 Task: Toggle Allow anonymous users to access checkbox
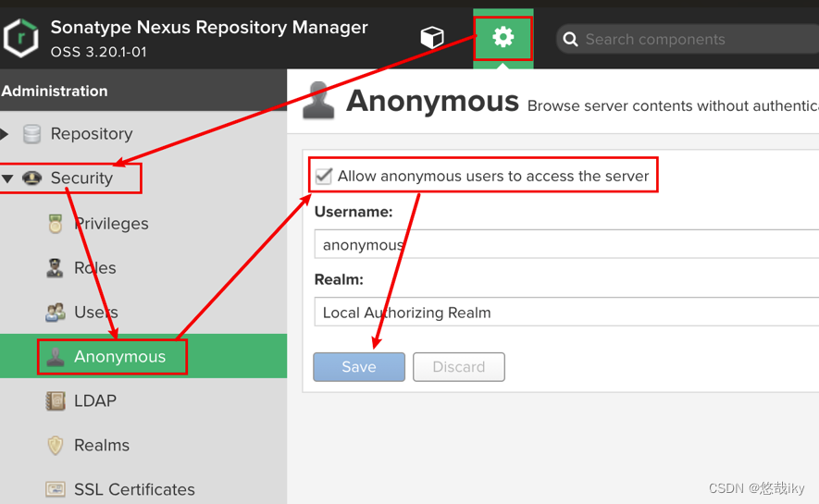click(324, 176)
